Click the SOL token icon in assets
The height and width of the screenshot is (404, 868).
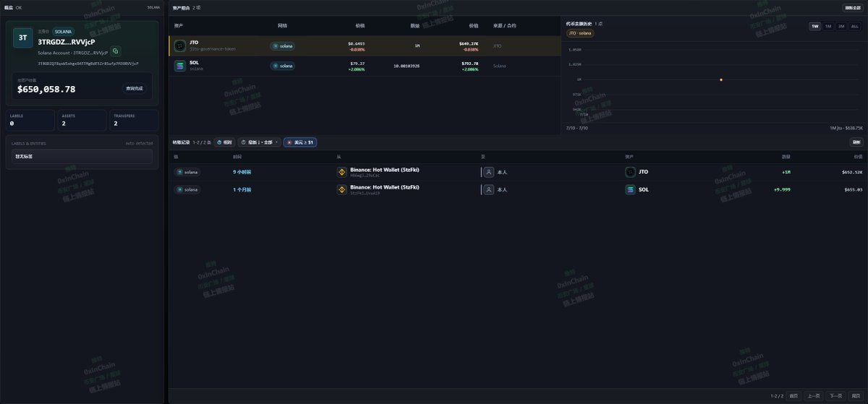[x=180, y=66]
